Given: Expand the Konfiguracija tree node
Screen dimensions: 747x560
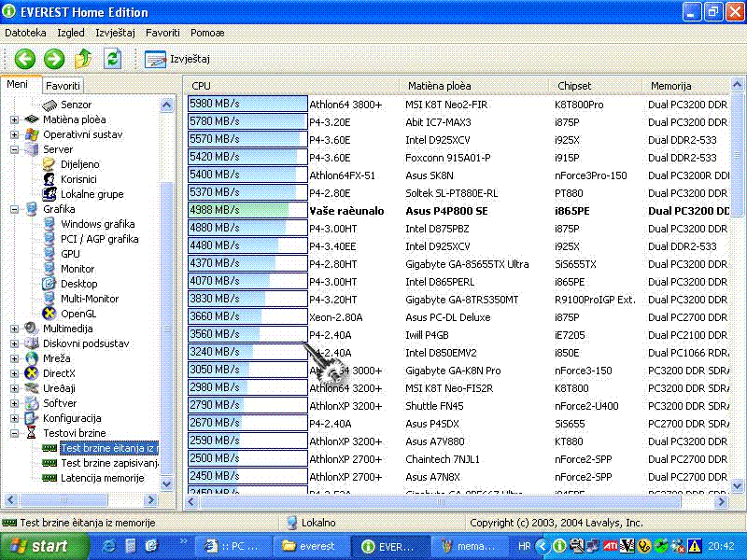Looking at the screenshot, I should (x=15, y=418).
